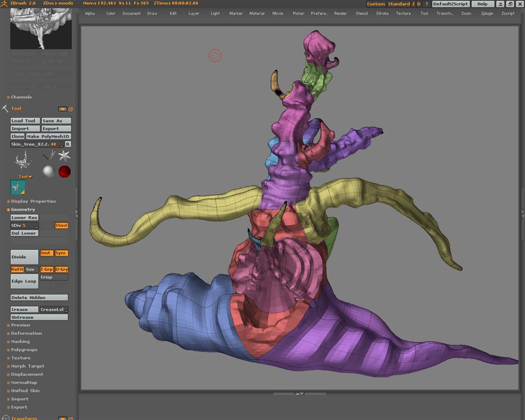Image resolution: width=525 pixels, height=420 pixels.
Task: Click the hammer icon beside Tool palette
Action: click(x=5, y=109)
